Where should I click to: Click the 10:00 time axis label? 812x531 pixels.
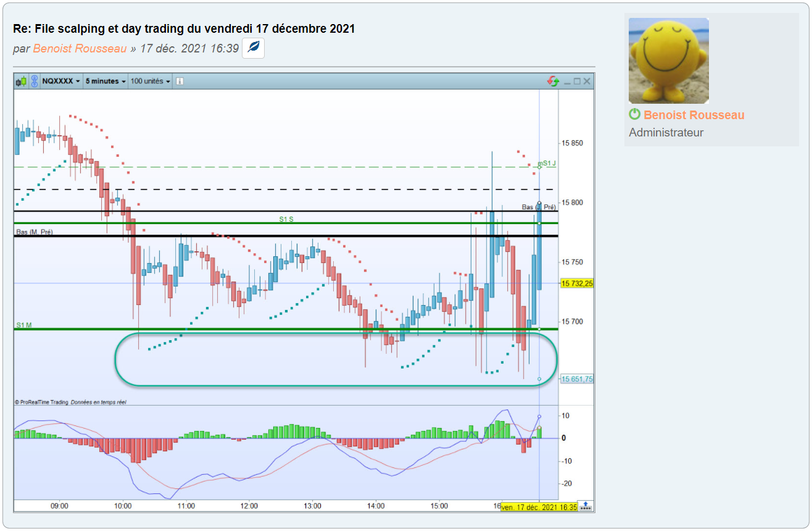tap(123, 506)
